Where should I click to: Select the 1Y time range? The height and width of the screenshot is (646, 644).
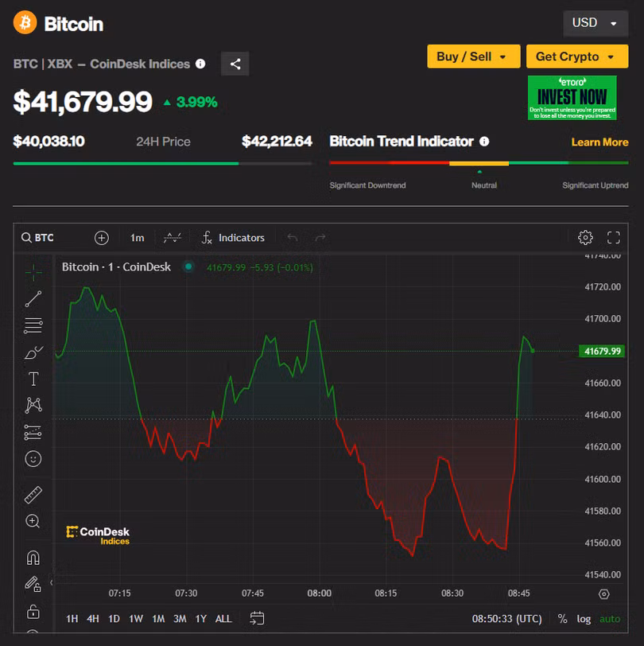tap(200, 618)
